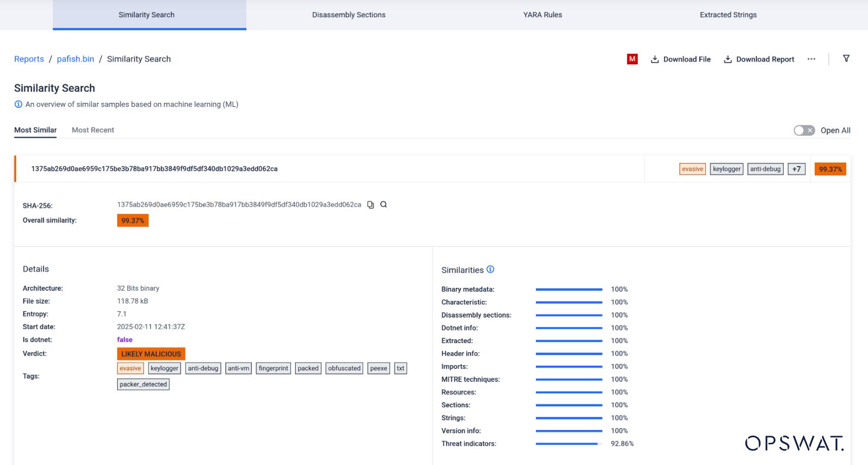Copy the SHA-256 hash with copy icon
Image resolution: width=868 pixels, height=465 pixels.
pyautogui.click(x=371, y=205)
